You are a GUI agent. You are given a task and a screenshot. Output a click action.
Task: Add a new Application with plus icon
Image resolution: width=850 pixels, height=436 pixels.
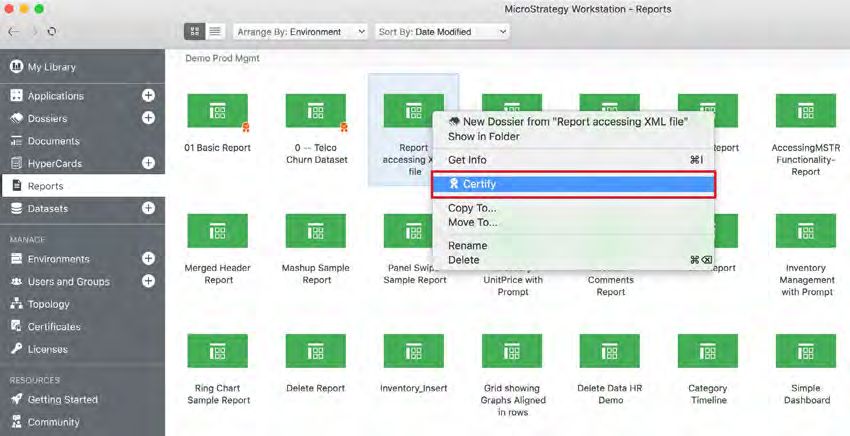click(148, 95)
